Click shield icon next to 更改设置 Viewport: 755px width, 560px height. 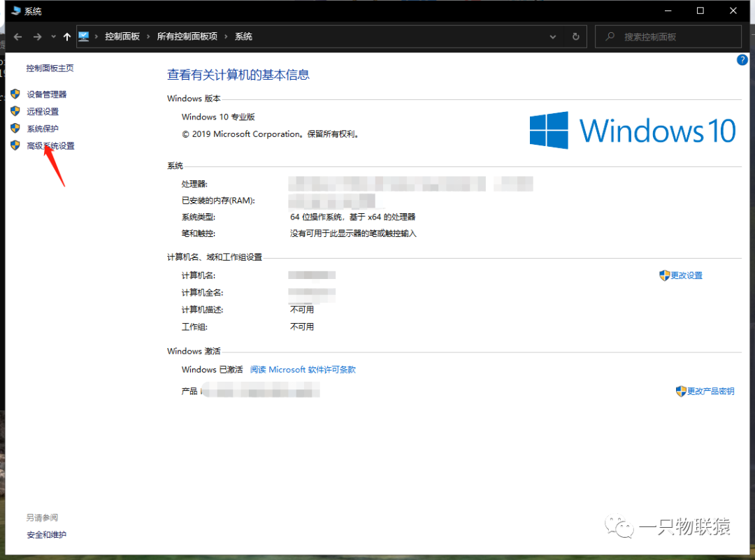tap(665, 275)
